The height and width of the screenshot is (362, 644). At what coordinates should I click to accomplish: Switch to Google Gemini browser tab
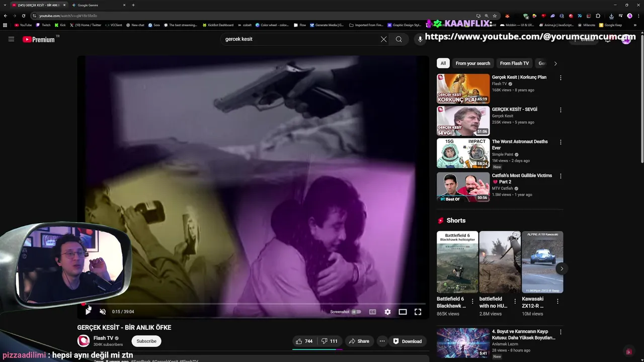click(98, 5)
